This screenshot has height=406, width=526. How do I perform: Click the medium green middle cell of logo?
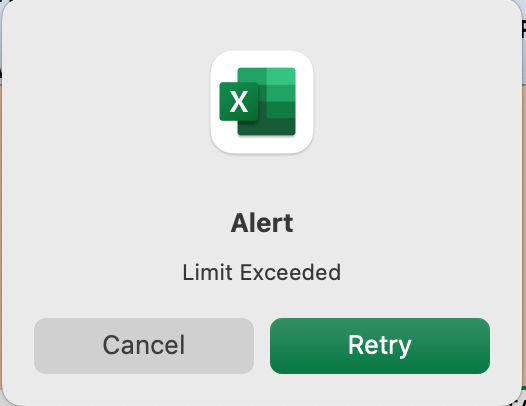click(281, 93)
